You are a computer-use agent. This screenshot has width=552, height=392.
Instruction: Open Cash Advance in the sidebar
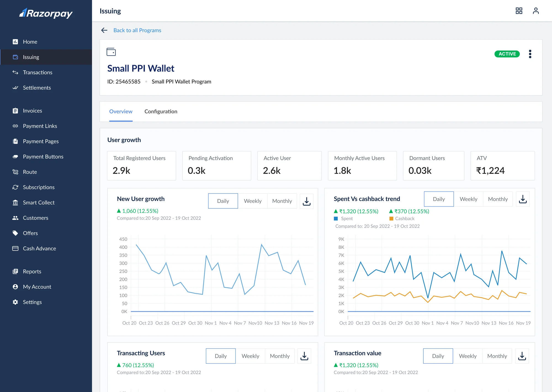click(x=46, y=248)
